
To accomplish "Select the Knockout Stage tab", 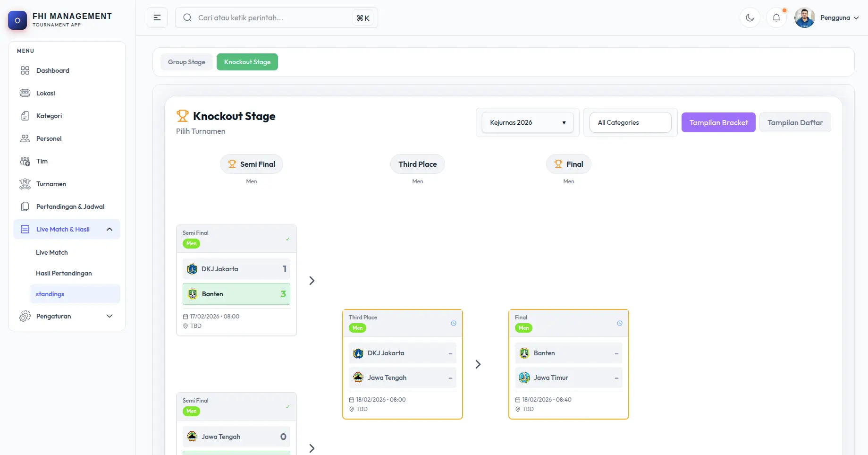I will (247, 62).
